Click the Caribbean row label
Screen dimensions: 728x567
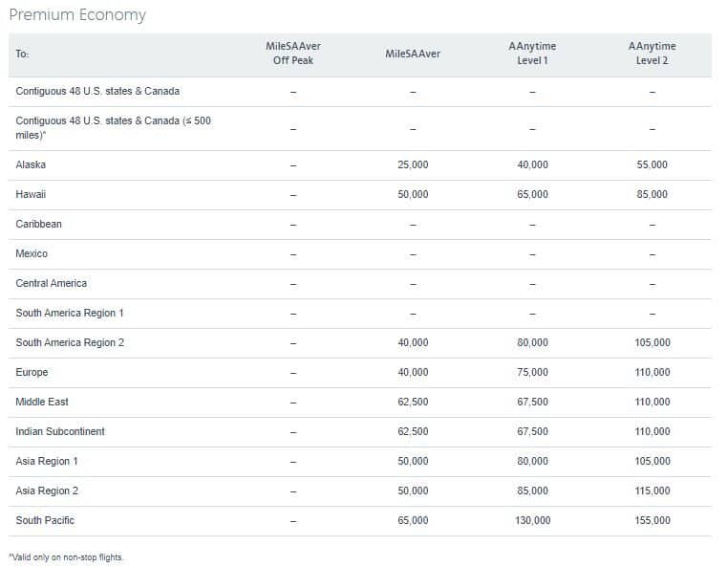click(x=38, y=224)
